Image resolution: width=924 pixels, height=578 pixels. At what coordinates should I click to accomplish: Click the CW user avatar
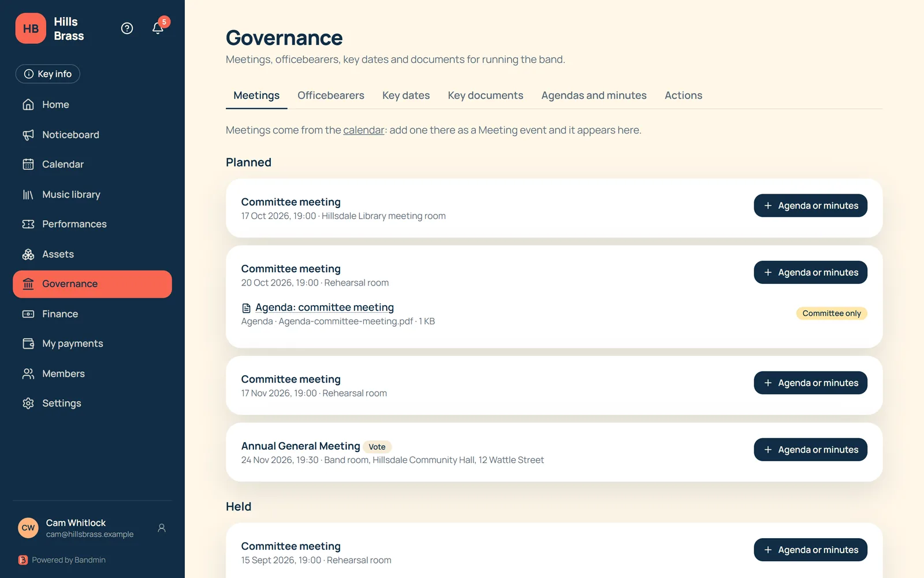tap(28, 528)
